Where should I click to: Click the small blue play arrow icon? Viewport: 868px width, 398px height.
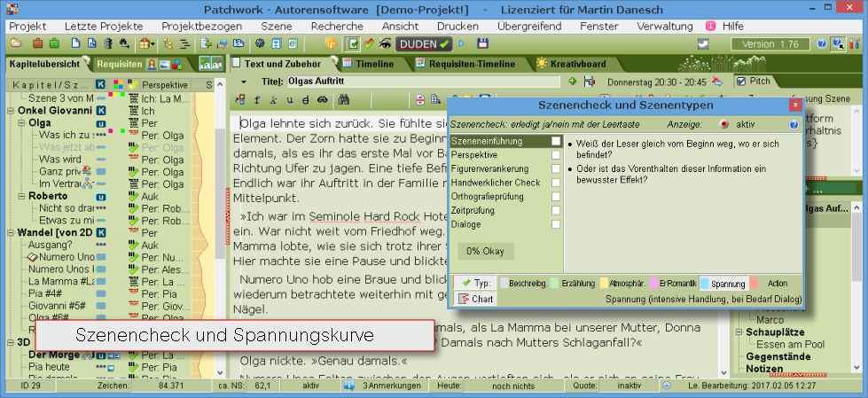coord(462,43)
